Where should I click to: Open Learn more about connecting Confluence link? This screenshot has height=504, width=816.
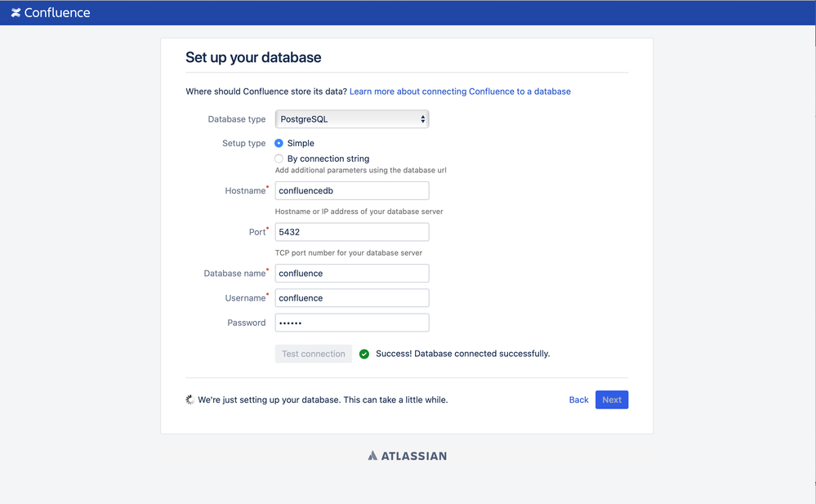click(460, 91)
